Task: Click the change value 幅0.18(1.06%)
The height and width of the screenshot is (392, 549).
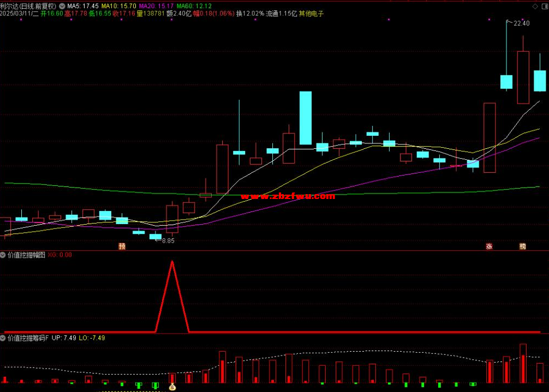Action: click(213, 14)
